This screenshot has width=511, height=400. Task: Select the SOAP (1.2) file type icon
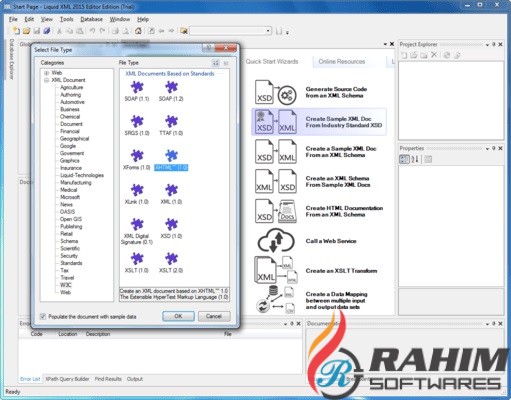pyautogui.click(x=171, y=87)
